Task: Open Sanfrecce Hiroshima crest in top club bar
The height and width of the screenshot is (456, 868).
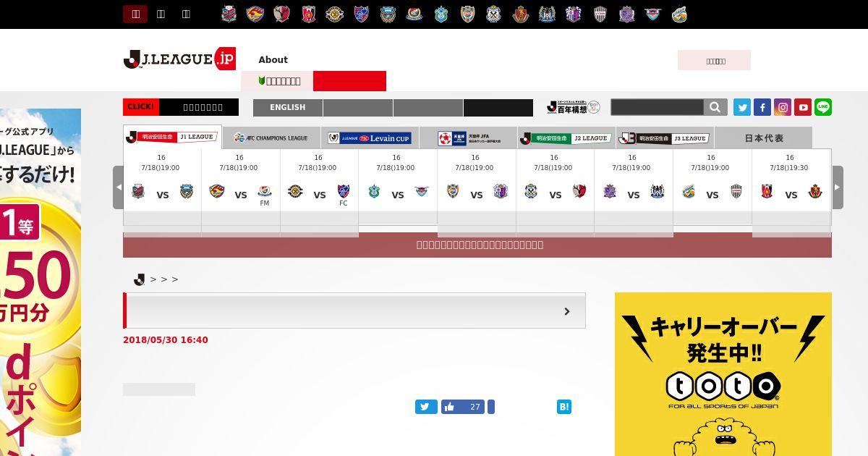Action: click(x=626, y=14)
